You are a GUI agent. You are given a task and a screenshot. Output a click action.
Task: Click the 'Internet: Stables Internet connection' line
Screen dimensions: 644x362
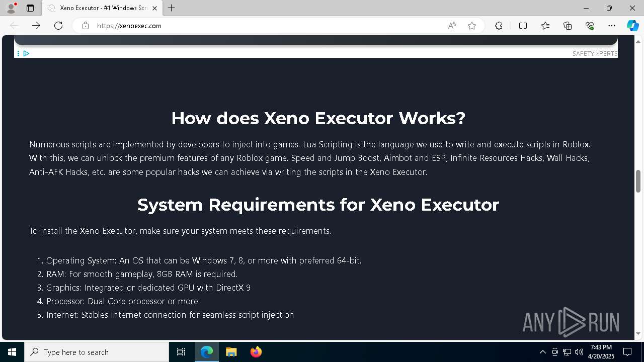pos(170,315)
